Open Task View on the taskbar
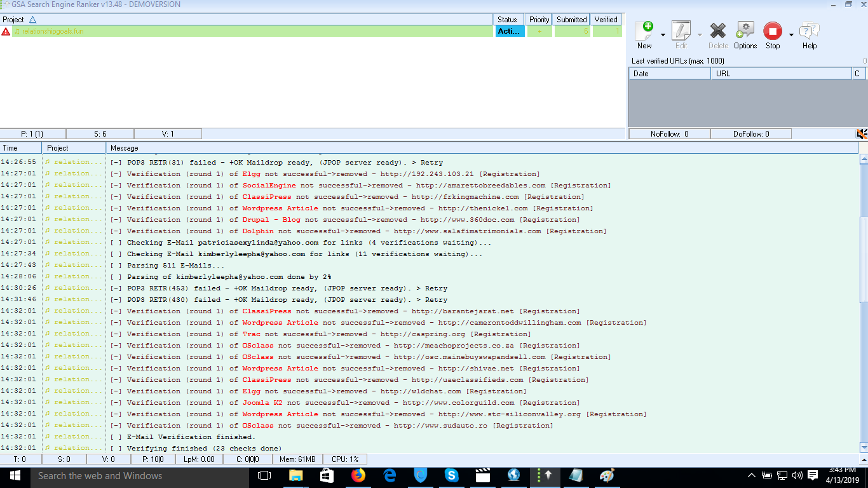Screen dimensions: 868x488 264,475
